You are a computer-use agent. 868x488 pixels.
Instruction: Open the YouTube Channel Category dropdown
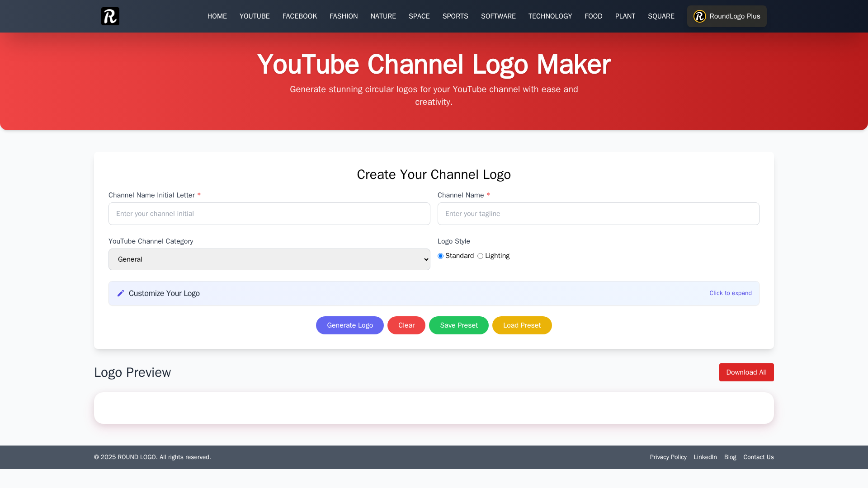tap(269, 259)
